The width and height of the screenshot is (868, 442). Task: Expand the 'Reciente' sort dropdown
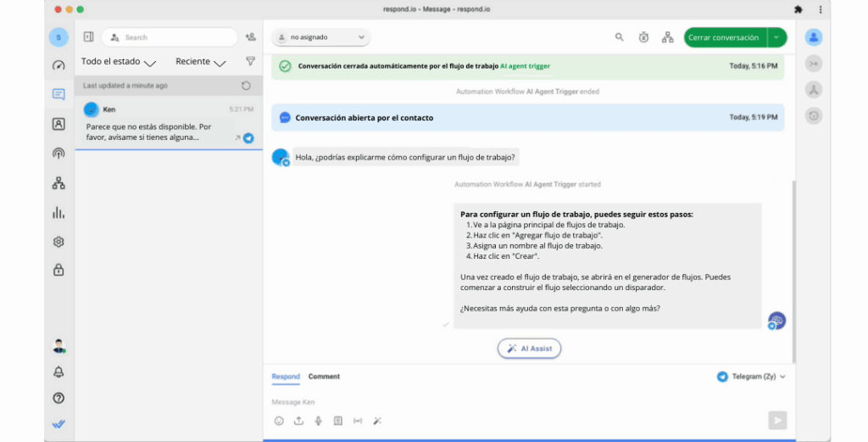click(200, 61)
